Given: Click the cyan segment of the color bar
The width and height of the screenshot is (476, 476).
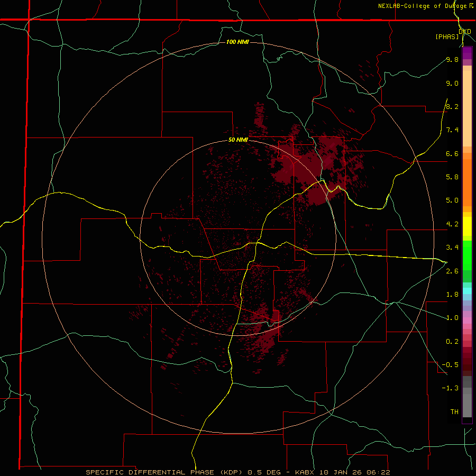Looking at the screenshot, I should (467, 291).
